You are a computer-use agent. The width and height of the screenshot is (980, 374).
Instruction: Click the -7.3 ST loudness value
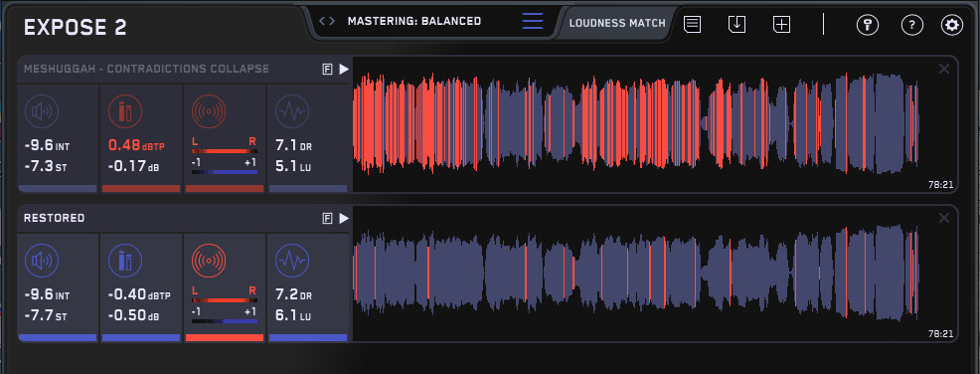click(x=45, y=167)
